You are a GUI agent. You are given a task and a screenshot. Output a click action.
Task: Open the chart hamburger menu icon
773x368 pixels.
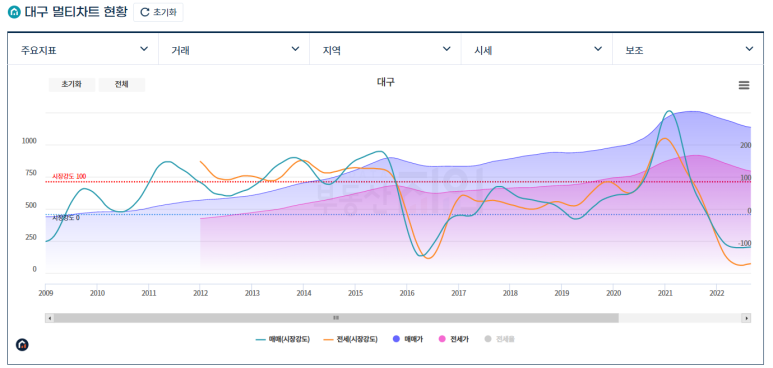[x=743, y=85]
